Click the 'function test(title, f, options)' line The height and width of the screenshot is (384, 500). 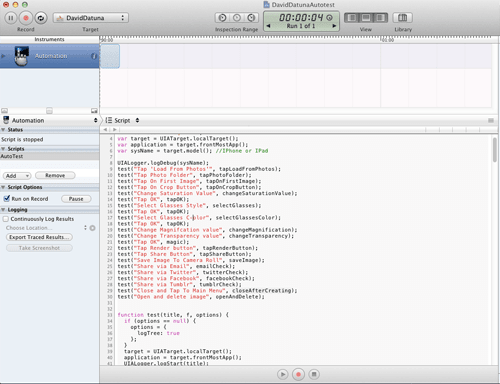pos(173,315)
